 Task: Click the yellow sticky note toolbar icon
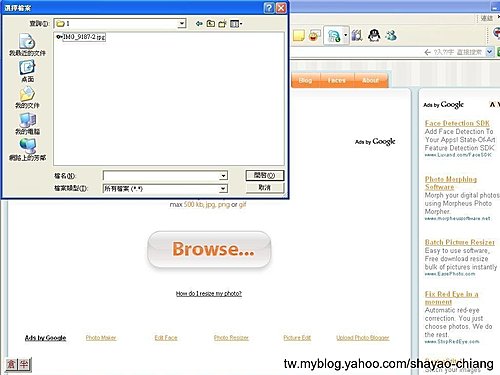[x=299, y=35]
